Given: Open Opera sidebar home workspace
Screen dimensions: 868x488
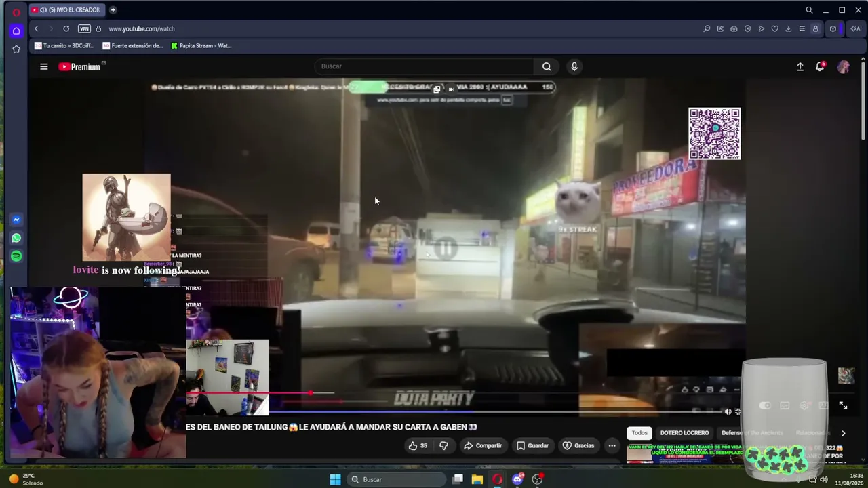Looking at the screenshot, I should (16, 30).
